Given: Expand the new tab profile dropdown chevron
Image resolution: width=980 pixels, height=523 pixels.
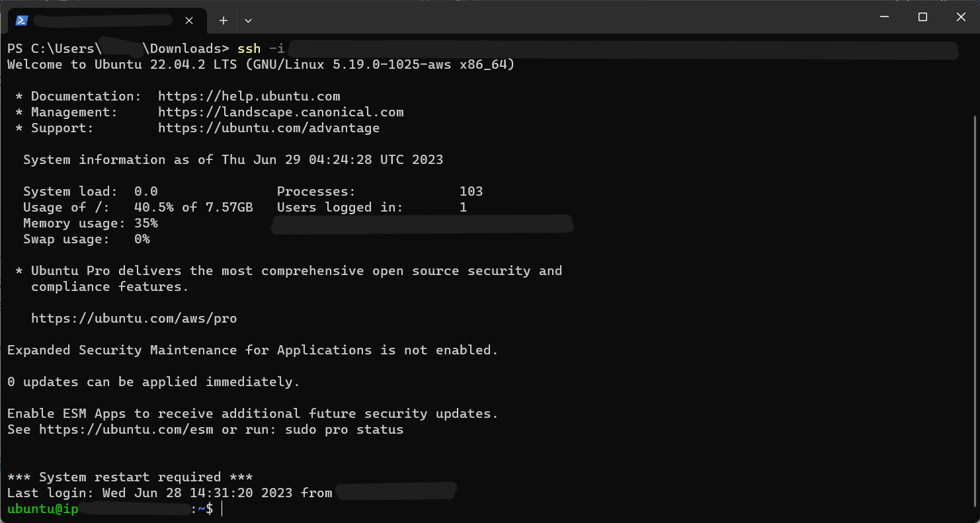Looking at the screenshot, I should [248, 20].
